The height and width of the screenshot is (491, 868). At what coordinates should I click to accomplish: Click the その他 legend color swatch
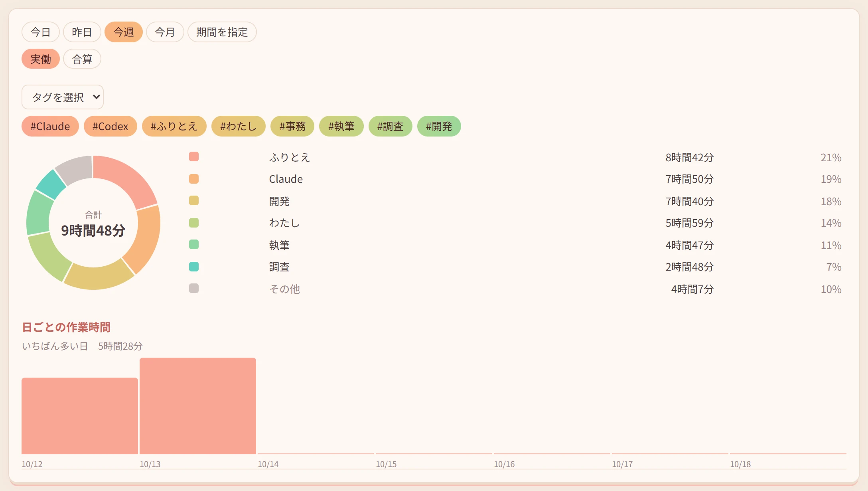coord(194,288)
